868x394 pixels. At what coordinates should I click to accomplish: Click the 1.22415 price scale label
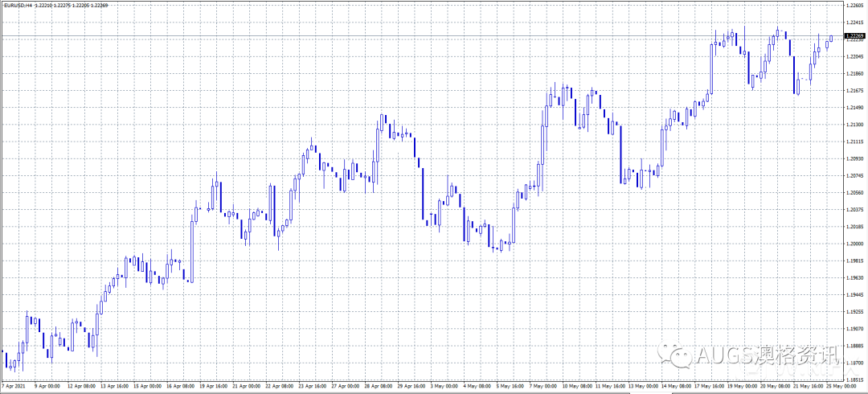point(854,23)
